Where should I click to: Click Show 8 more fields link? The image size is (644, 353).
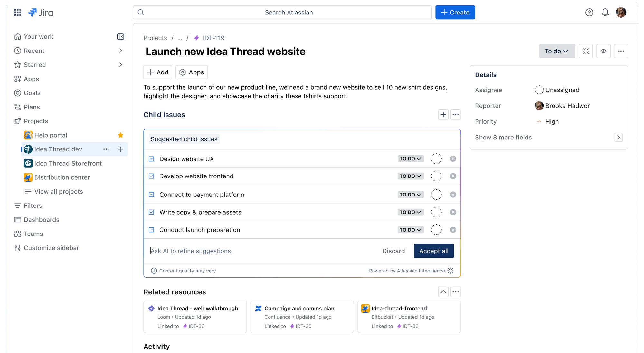[503, 137]
